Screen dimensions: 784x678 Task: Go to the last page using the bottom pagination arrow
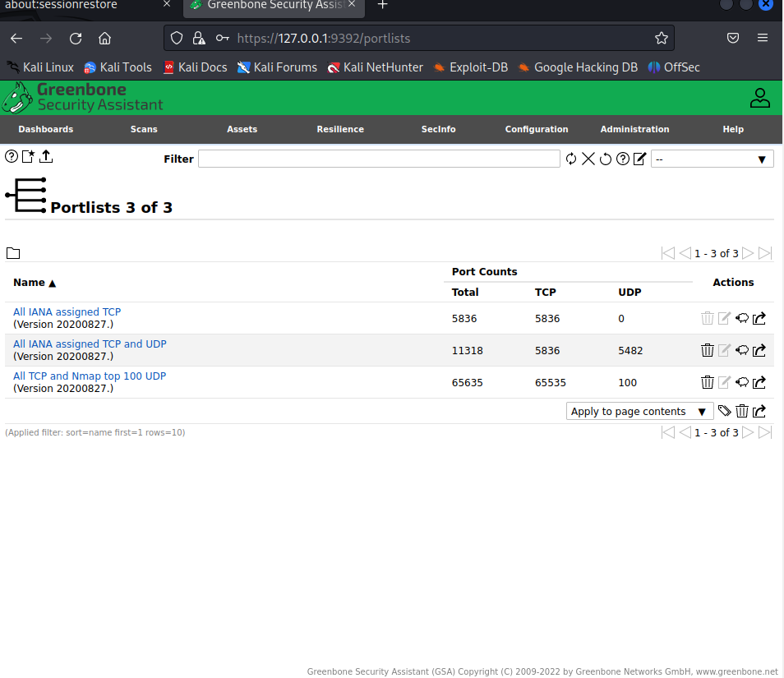[764, 432]
